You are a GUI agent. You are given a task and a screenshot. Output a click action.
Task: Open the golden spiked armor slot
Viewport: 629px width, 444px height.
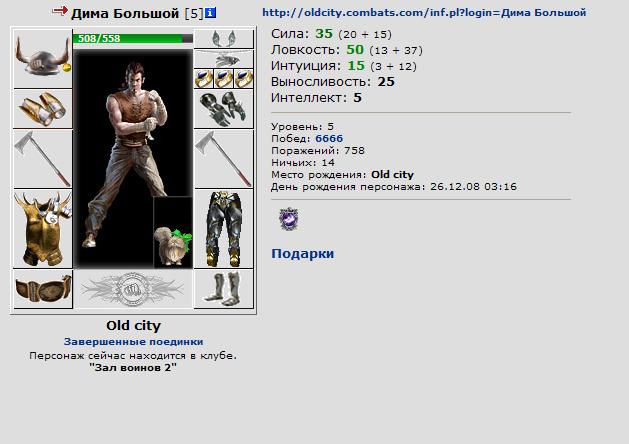coord(43,229)
